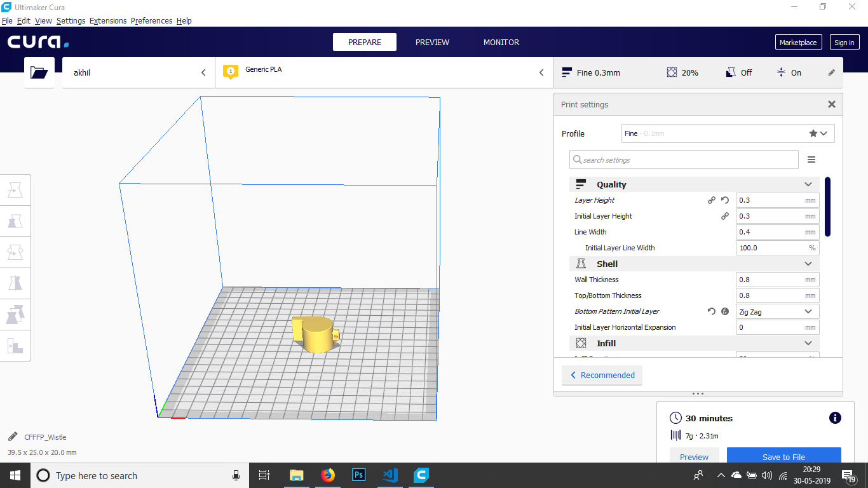The width and height of the screenshot is (868, 488).
Task: Select the Mirror tool in left toolbar
Action: 15,283
